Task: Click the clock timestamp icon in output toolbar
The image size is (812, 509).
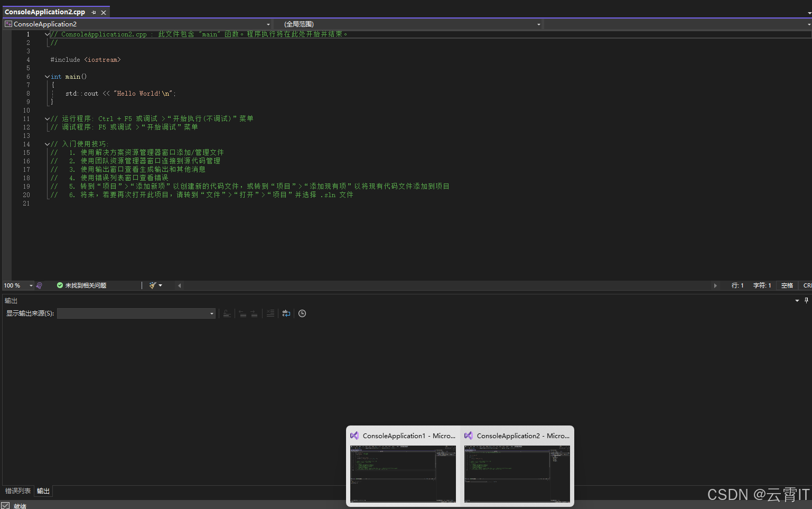Action: click(x=302, y=313)
